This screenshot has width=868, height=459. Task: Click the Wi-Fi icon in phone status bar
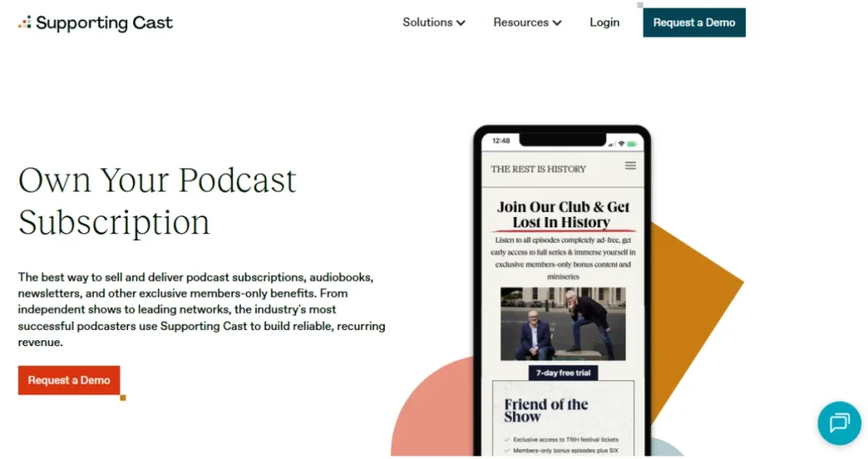tap(621, 144)
